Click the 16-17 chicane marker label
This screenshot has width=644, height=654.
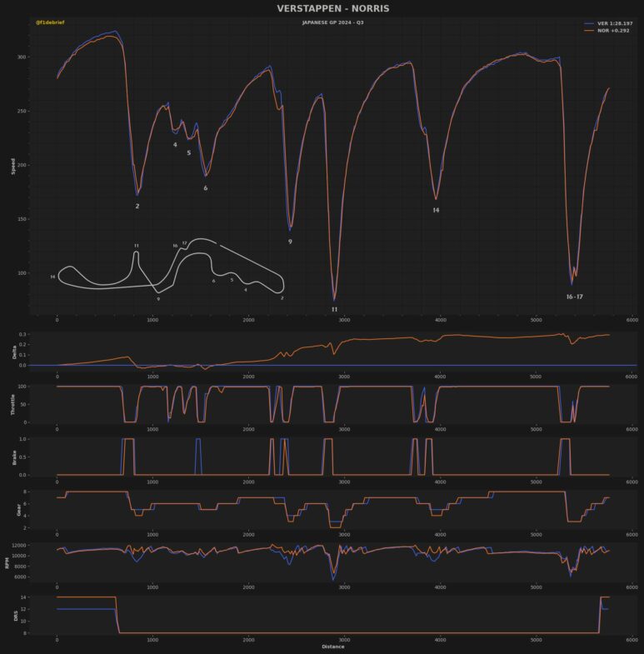(x=574, y=297)
